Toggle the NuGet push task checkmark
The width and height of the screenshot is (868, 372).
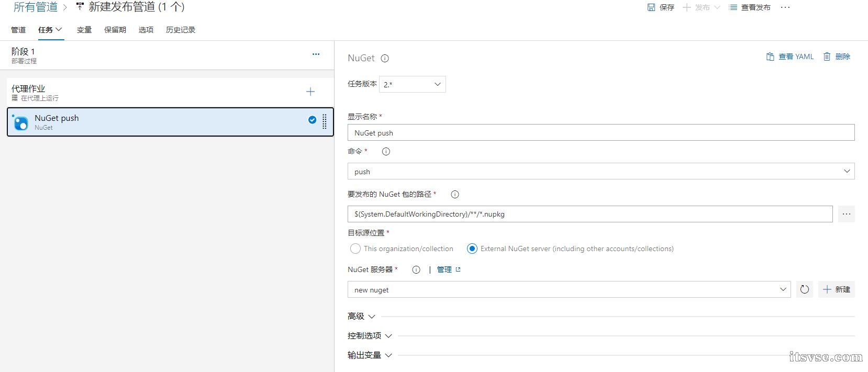point(312,120)
